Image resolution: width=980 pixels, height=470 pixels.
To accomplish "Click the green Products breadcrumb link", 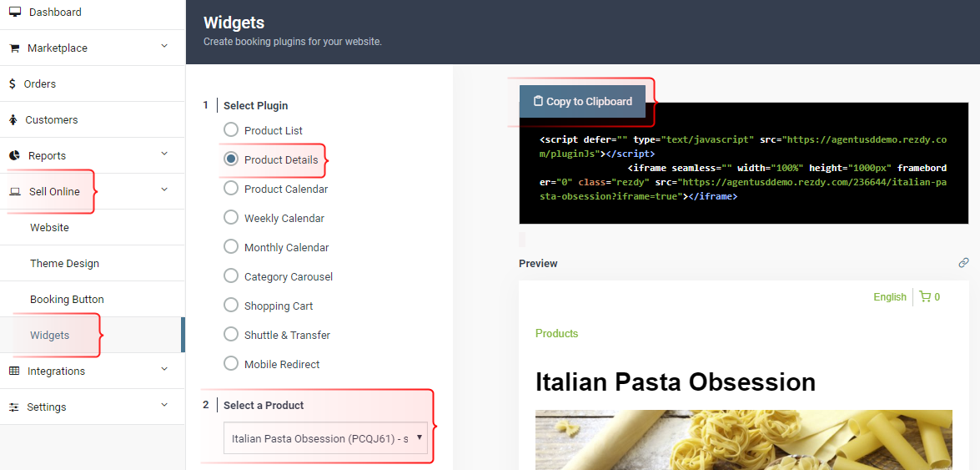I will coord(556,334).
